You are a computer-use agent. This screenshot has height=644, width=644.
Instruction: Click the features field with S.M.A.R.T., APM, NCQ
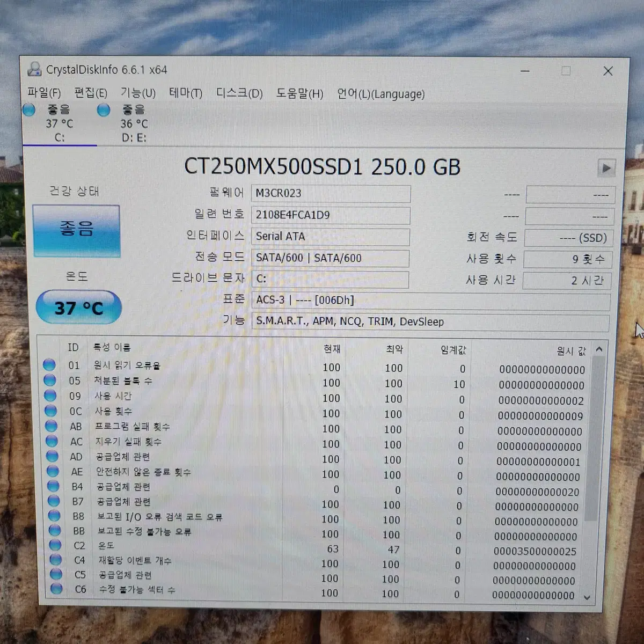click(430, 322)
